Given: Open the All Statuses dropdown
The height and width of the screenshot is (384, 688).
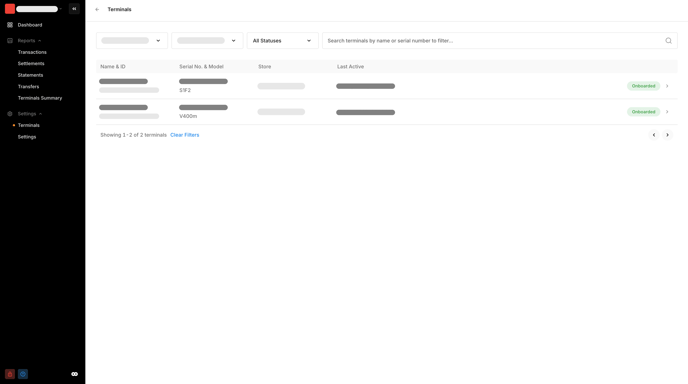Looking at the screenshot, I should 283,41.
